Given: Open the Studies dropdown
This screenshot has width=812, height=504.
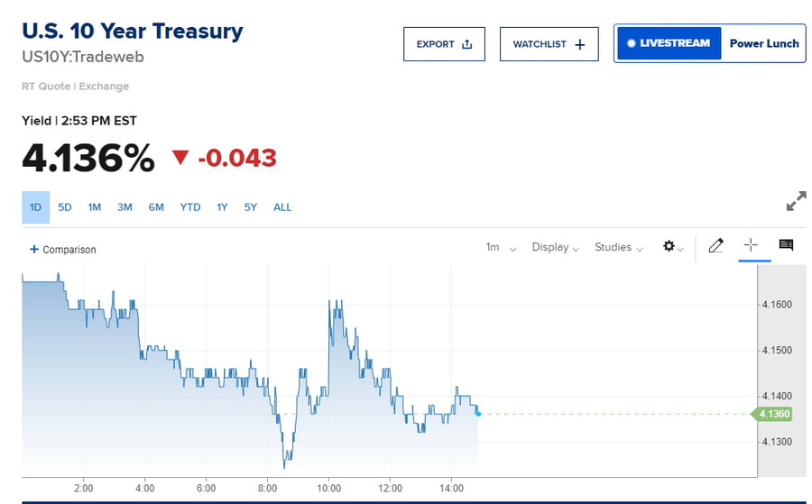Looking at the screenshot, I should 618,247.
